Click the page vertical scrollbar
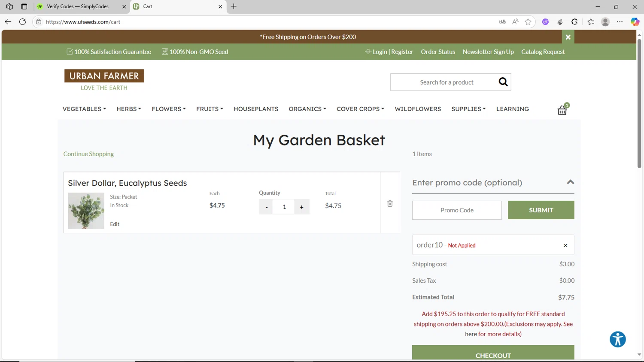This screenshot has height=362, width=644. 639,103
